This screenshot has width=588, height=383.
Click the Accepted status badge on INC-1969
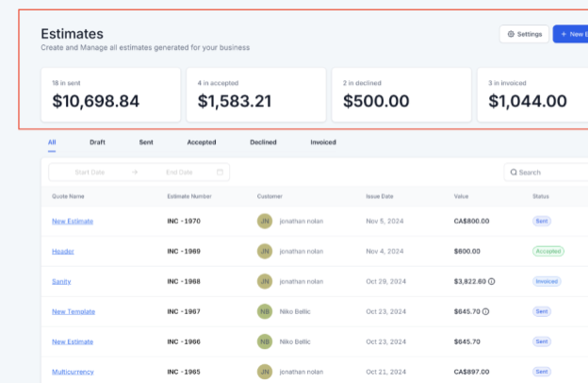547,251
